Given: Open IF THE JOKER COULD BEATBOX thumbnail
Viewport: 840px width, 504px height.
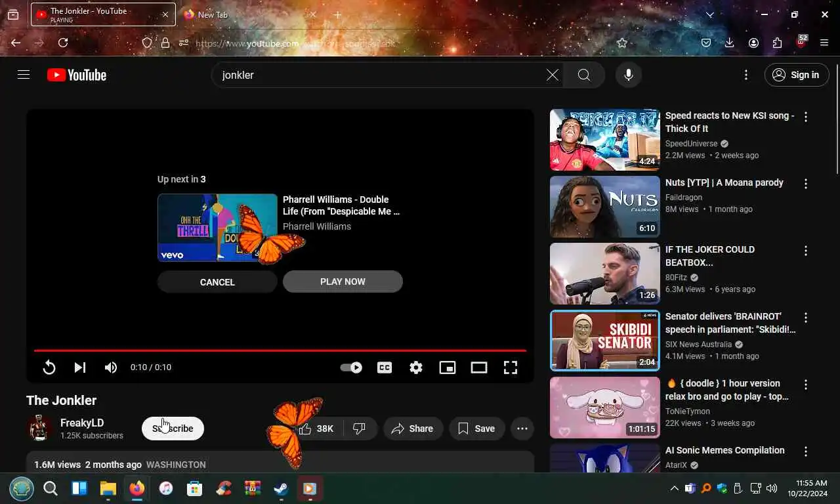Looking at the screenshot, I should pos(605,274).
